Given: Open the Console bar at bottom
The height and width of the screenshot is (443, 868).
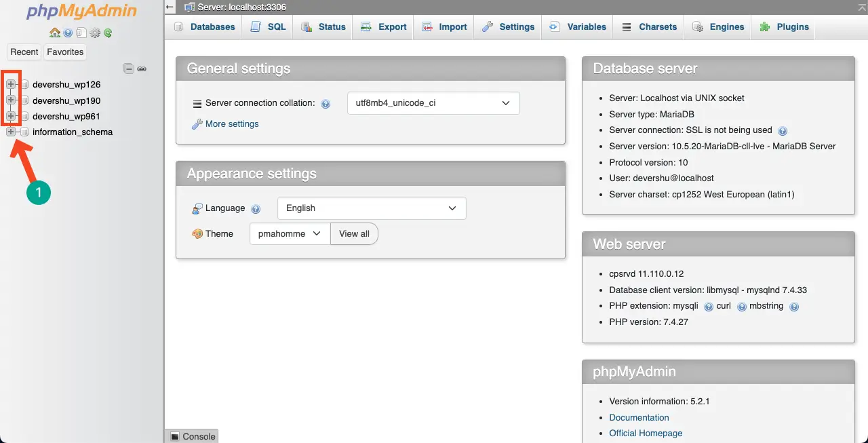Looking at the screenshot, I should [192, 436].
